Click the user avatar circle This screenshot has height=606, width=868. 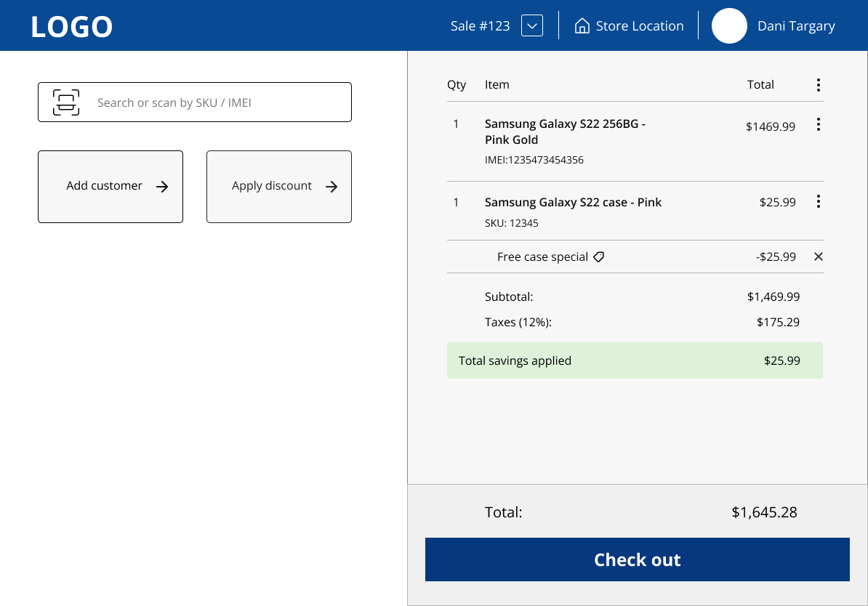(x=729, y=25)
